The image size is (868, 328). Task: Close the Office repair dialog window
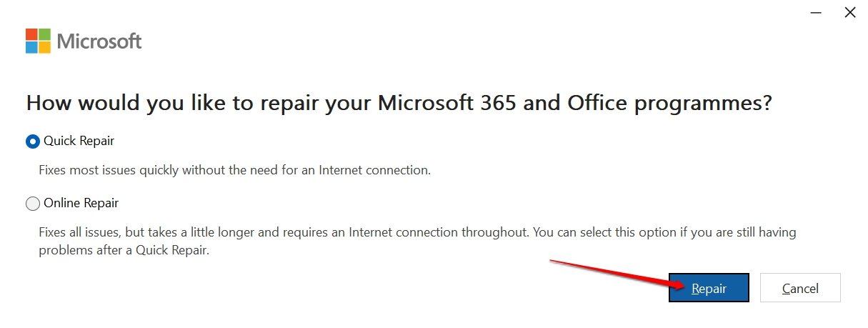coord(850,12)
